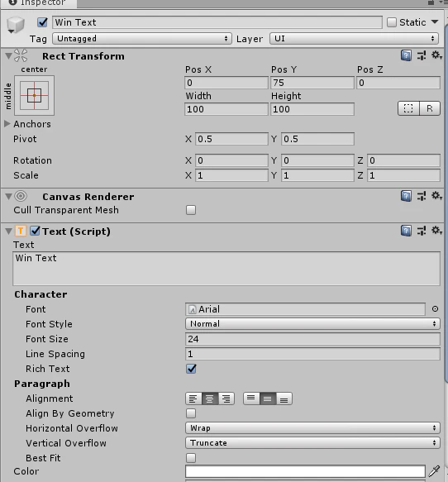Open Canvas Renderer preset selector icon
This screenshot has height=482, width=448.
[x=422, y=196]
